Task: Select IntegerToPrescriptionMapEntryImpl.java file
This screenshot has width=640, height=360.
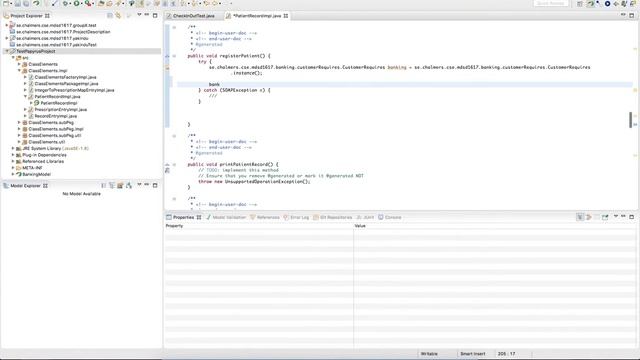Action: tap(74, 90)
